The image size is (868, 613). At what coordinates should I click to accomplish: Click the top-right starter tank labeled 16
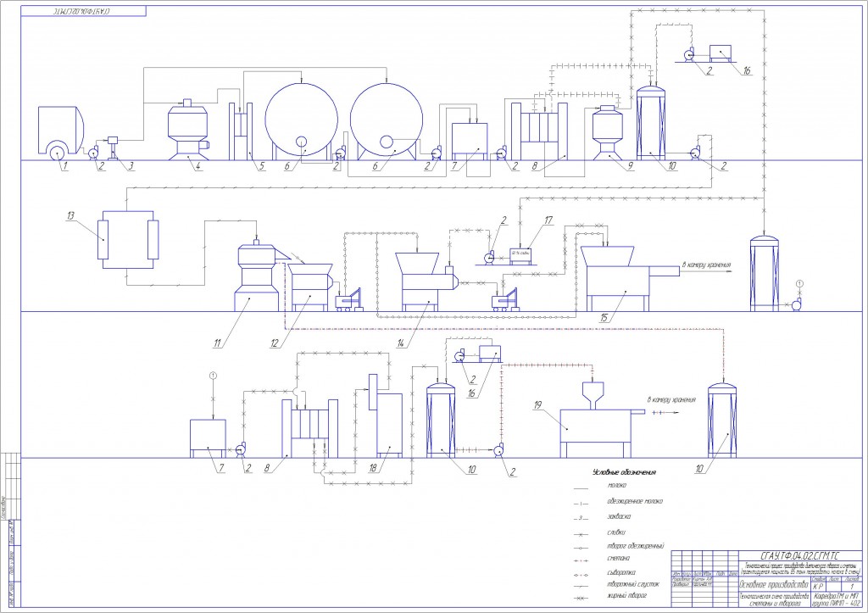pyautogui.click(x=721, y=53)
